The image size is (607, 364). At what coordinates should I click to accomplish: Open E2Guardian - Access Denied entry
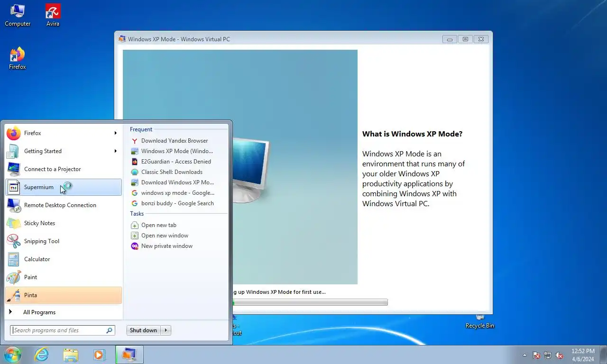coord(176,162)
